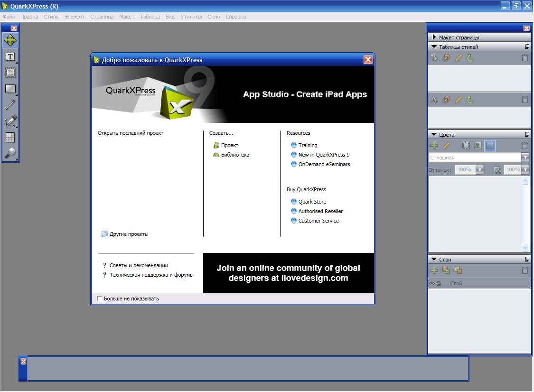
Task: Open the Customer Service link
Action: 315,221
